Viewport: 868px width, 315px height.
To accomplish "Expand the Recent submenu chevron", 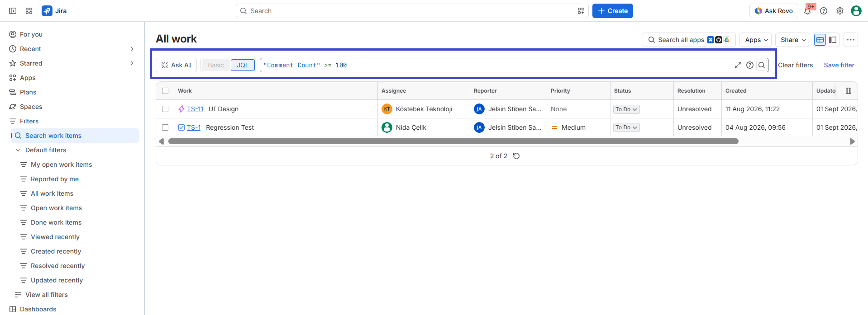I will coord(132,49).
